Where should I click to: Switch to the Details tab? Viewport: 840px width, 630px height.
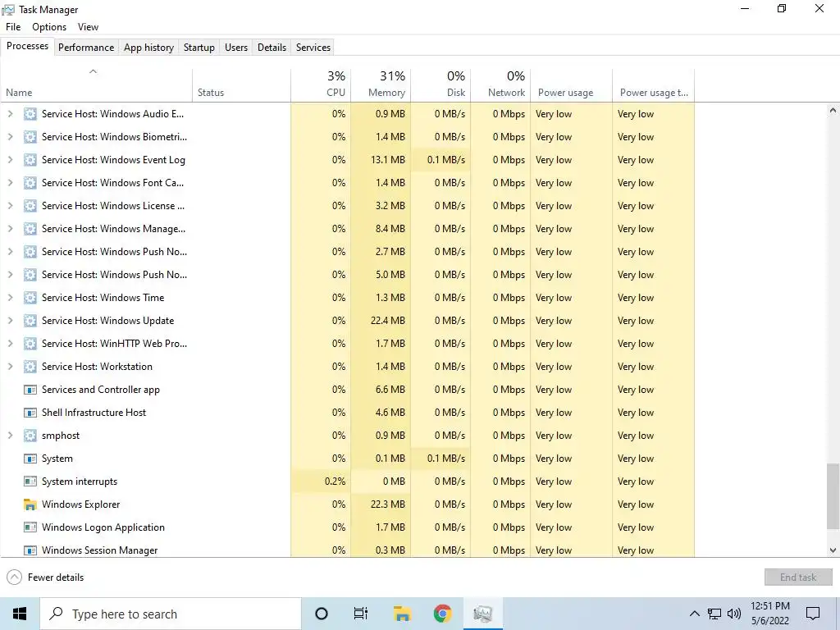click(x=272, y=47)
